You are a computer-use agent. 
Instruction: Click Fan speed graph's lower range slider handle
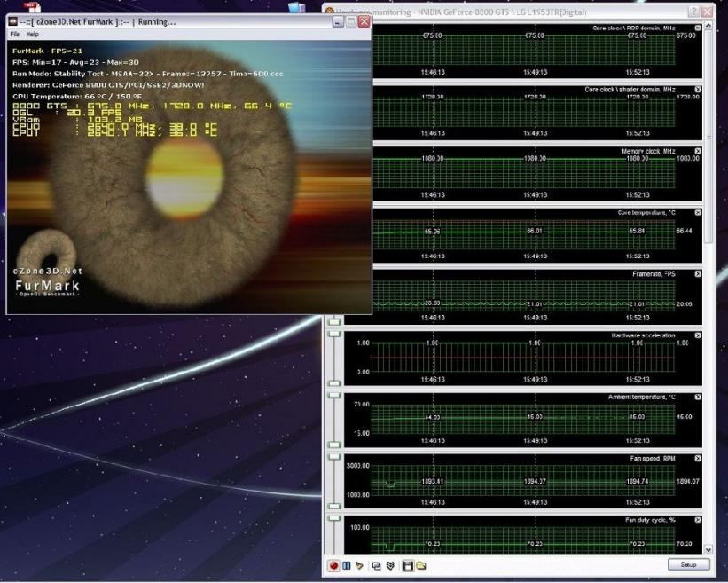click(x=334, y=507)
